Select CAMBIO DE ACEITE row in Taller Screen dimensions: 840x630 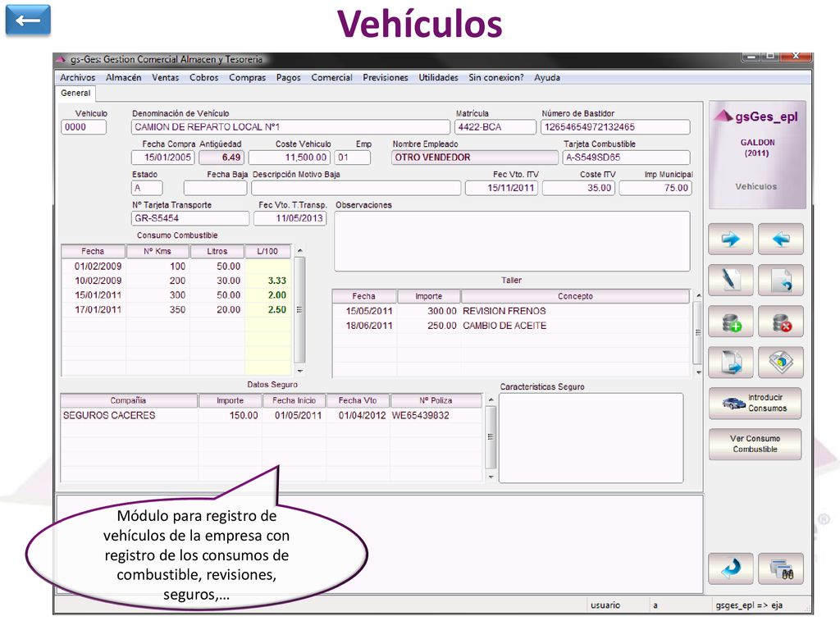pyautogui.click(x=511, y=326)
